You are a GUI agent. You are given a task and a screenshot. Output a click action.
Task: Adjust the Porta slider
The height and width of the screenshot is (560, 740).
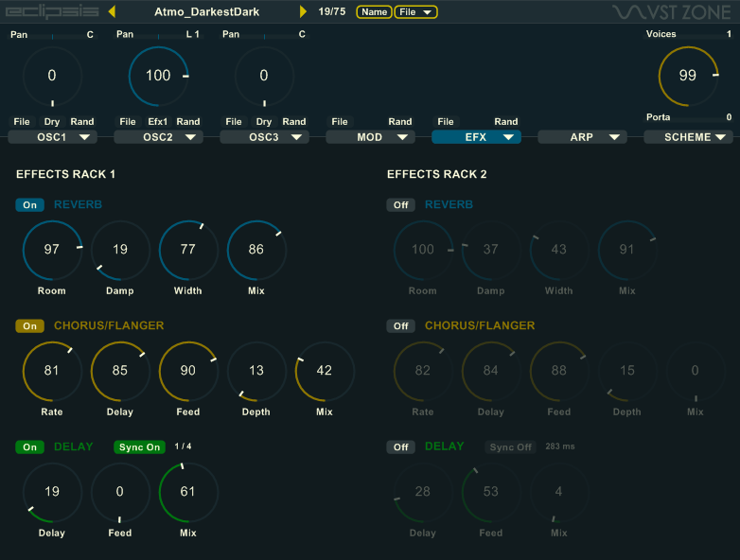coord(688,117)
